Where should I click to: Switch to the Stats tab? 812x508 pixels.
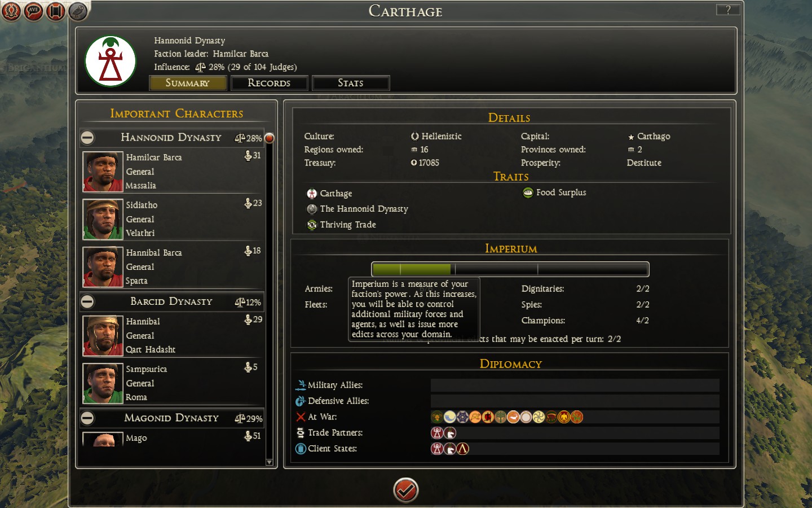350,83
